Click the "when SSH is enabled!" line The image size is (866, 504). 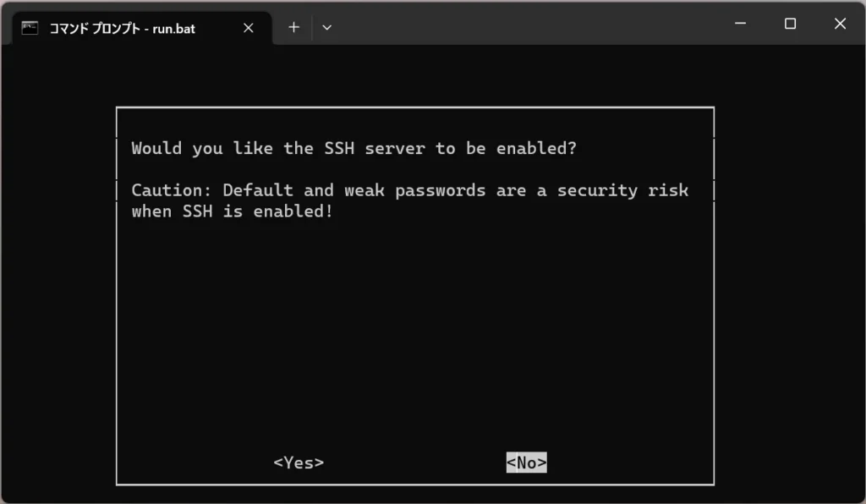pyautogui.click(x=232, y=211)
